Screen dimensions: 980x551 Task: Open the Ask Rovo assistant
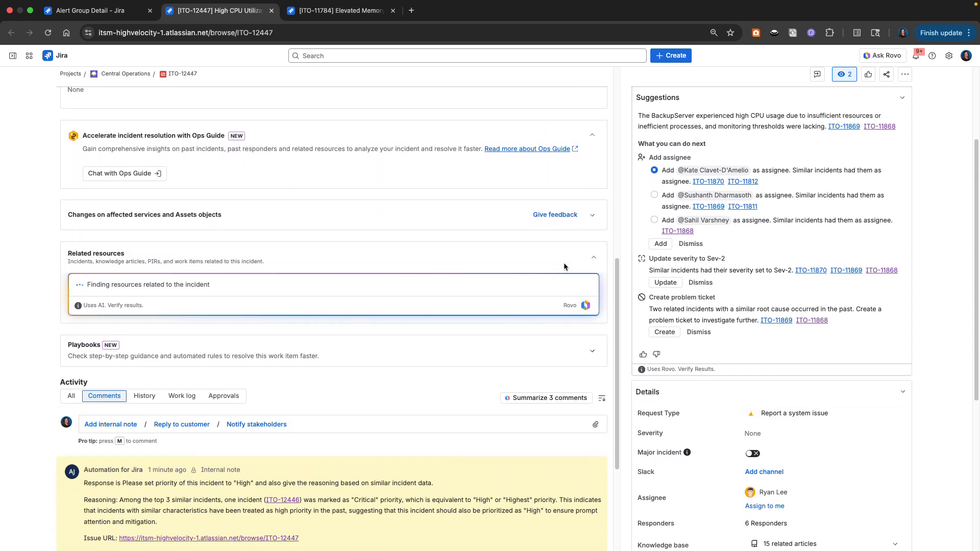[882, 56]
